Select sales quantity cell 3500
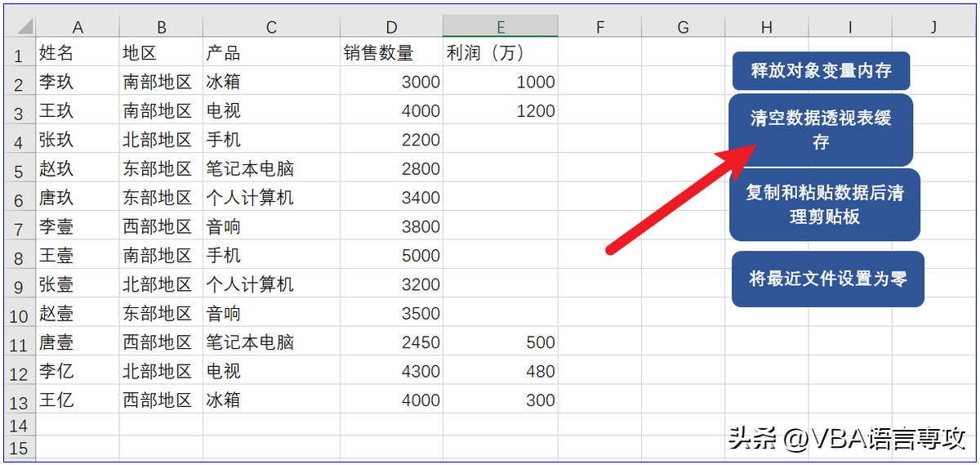The height and width of the screenshot is (465, 980). (x=391, y=314)
